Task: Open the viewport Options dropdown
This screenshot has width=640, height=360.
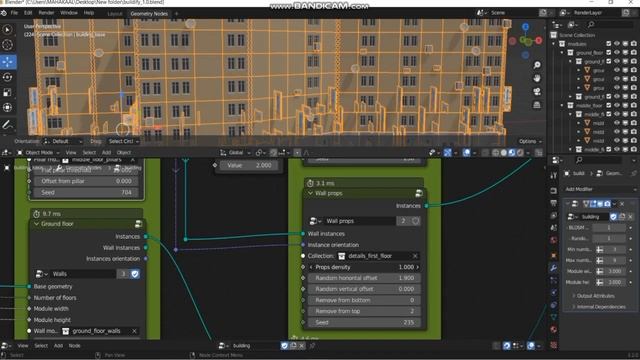Action: coord(530,141)
